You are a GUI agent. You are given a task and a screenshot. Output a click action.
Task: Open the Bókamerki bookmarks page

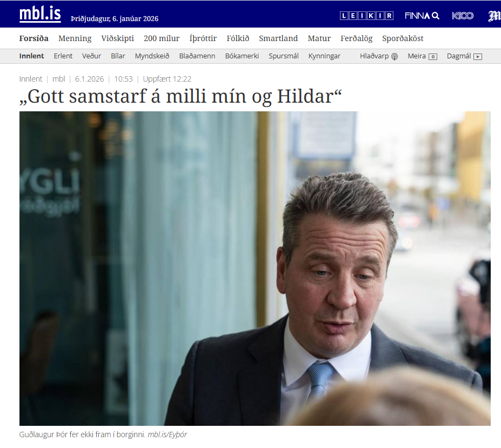(x=242, y=56)
